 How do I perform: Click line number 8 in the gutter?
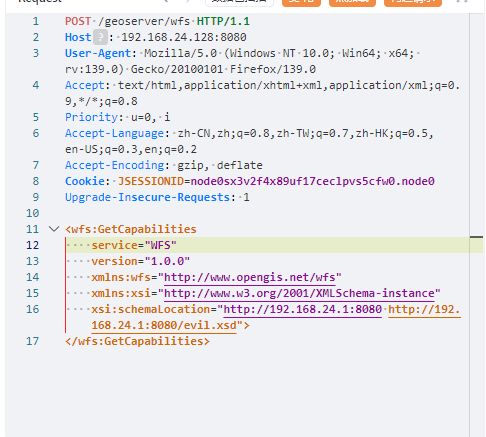click(x=36, y=181)
